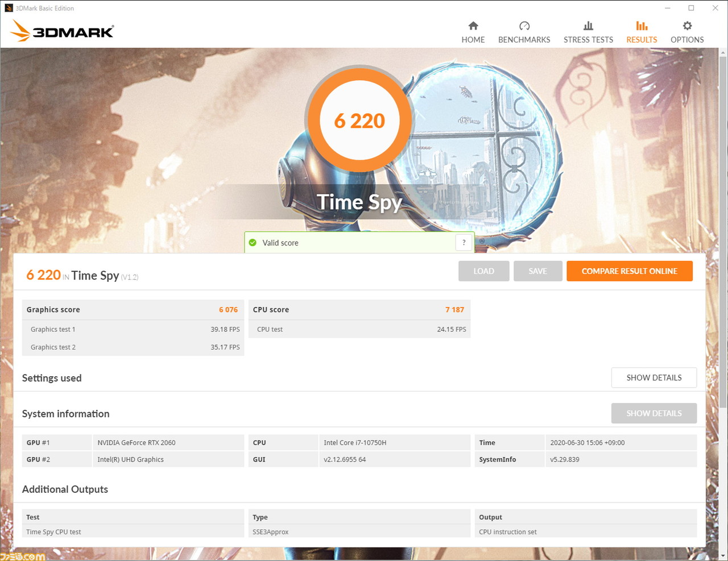Click the STRESS TESTS menu label
This screenshot has width=728, height=561.
click(x=588, y=40)
